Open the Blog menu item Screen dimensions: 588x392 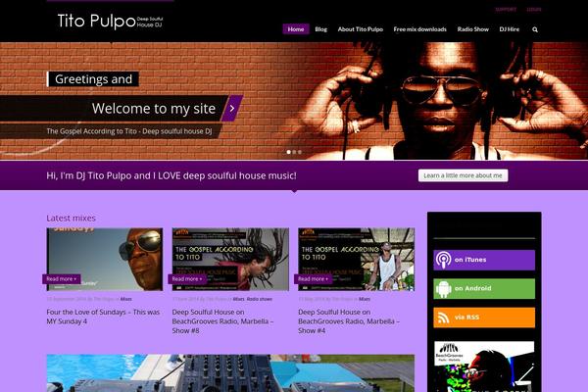(x=321, y=29)
